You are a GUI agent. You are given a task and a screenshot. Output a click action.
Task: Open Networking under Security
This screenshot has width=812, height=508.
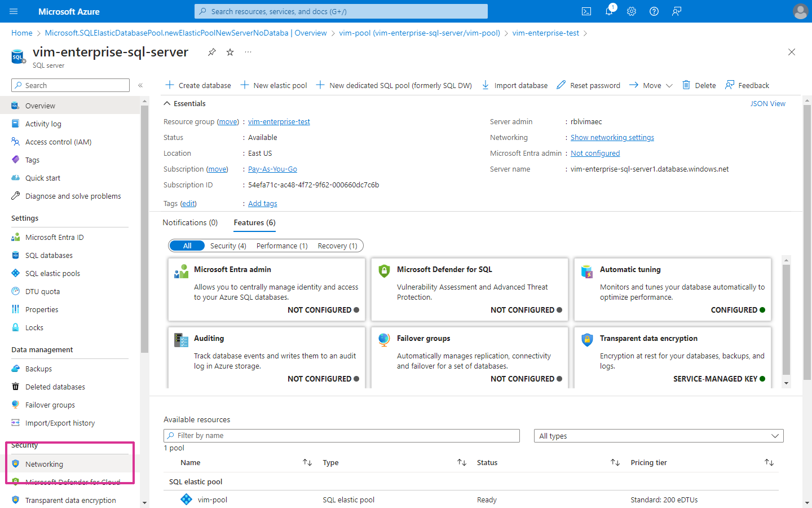[x=70, y=464]
